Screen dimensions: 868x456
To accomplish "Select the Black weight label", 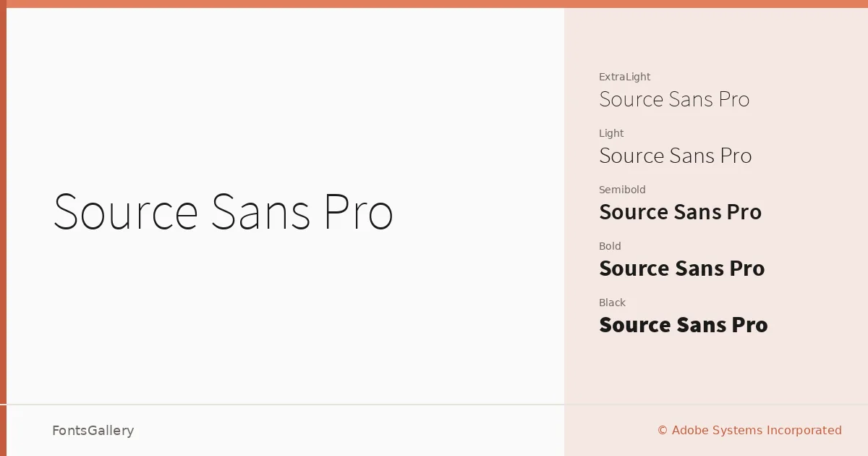I will point(612,303).
